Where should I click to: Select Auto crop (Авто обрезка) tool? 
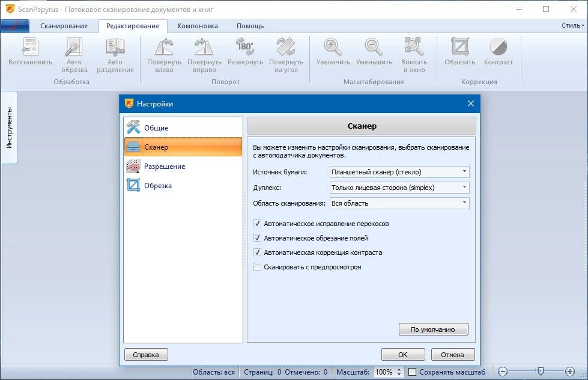click(x=74, y=55)
